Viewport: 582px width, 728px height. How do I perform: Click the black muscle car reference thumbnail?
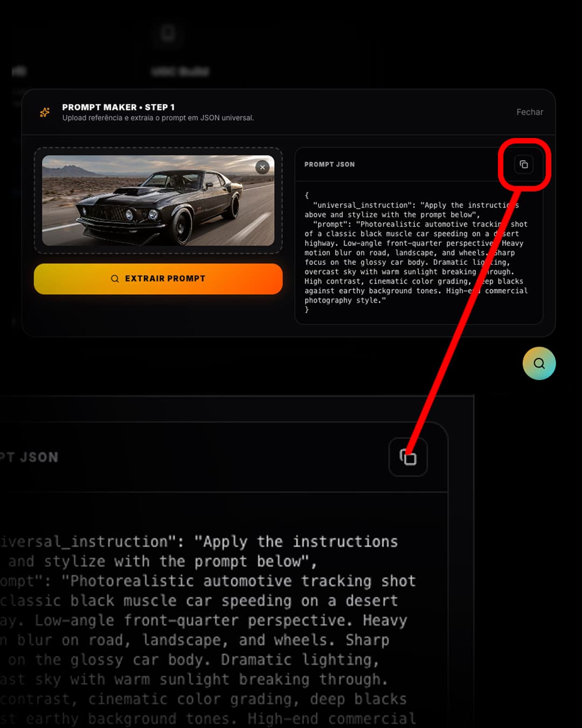(x=158, y=201)
